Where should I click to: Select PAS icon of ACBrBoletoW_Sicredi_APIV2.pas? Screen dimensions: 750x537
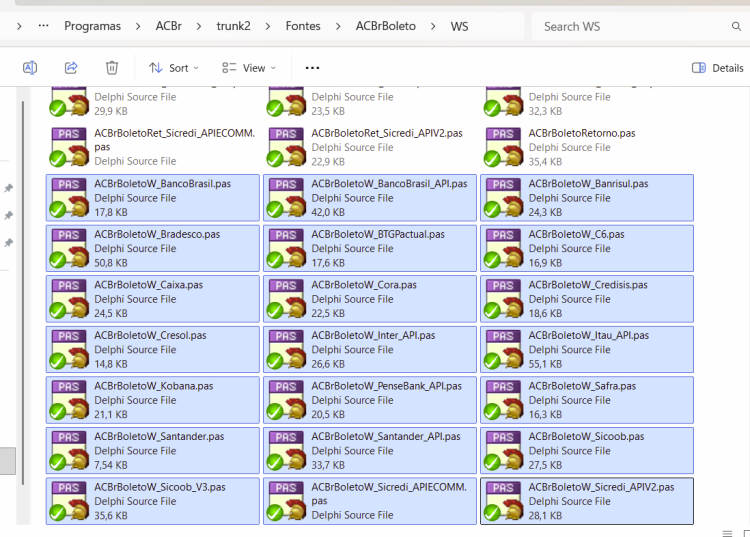coord(504,502)
